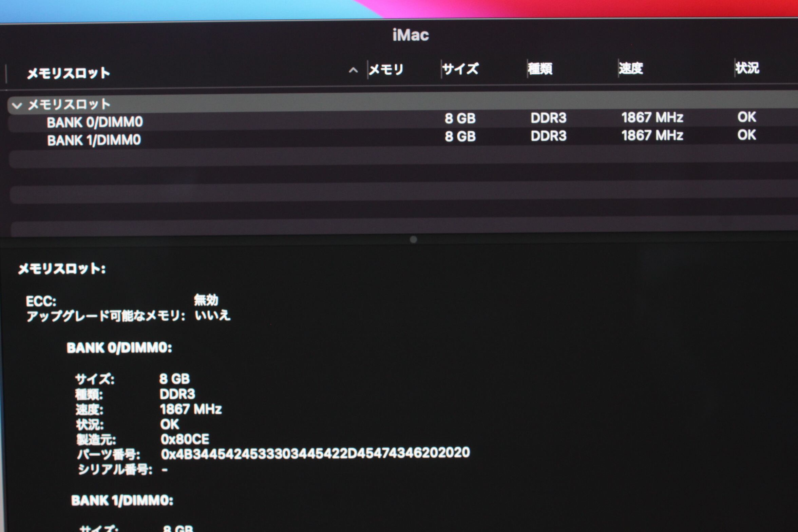This screenshot has width=798, height=532.
Task: Sort by サイズ column header
Action: [x=460, y=69]
